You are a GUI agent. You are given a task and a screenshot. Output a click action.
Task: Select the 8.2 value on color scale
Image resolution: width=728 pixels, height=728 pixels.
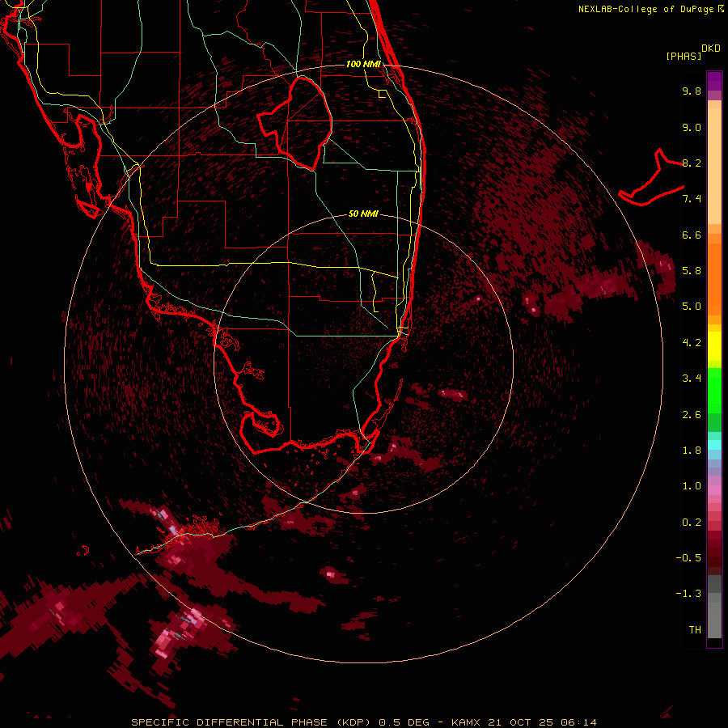click(x=692, y=163)
